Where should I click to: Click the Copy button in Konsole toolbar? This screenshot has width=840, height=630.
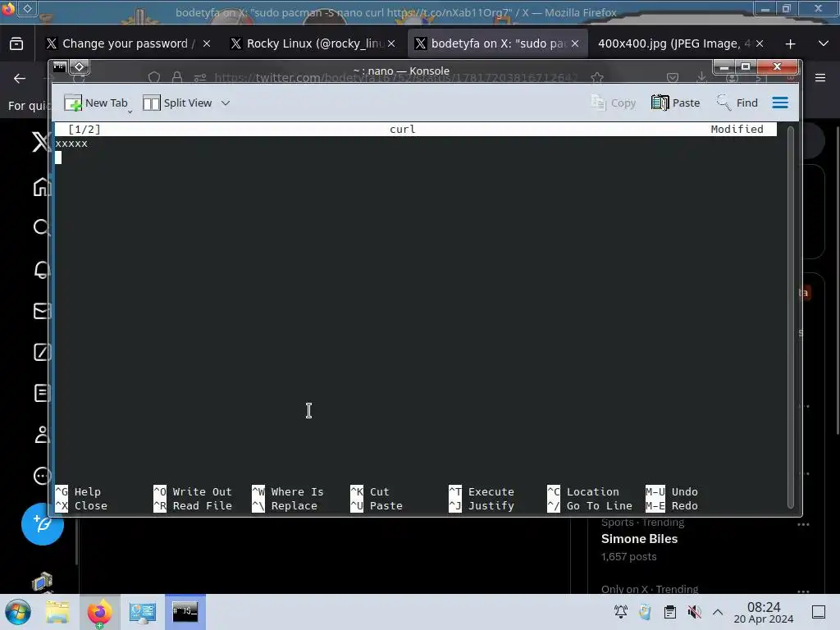[x=614, y=103]
